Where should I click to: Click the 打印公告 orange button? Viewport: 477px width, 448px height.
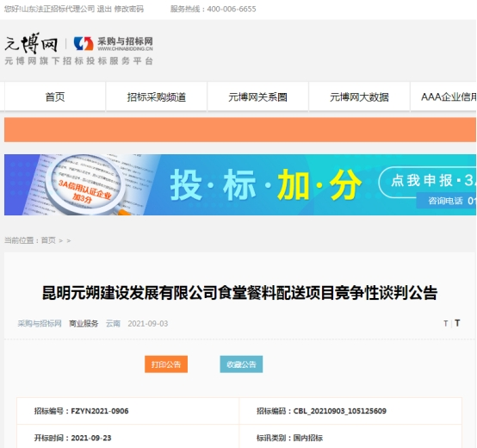pos(166,364)
